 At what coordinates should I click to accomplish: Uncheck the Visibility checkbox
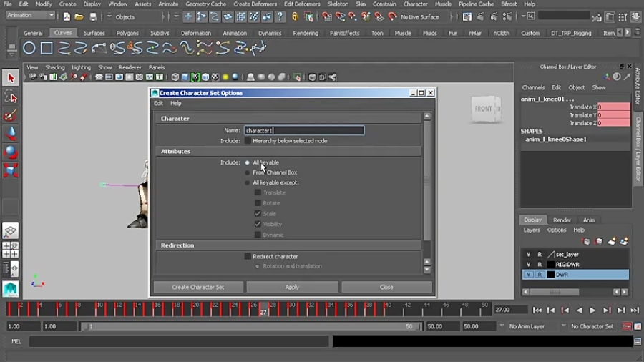(258, 224)
